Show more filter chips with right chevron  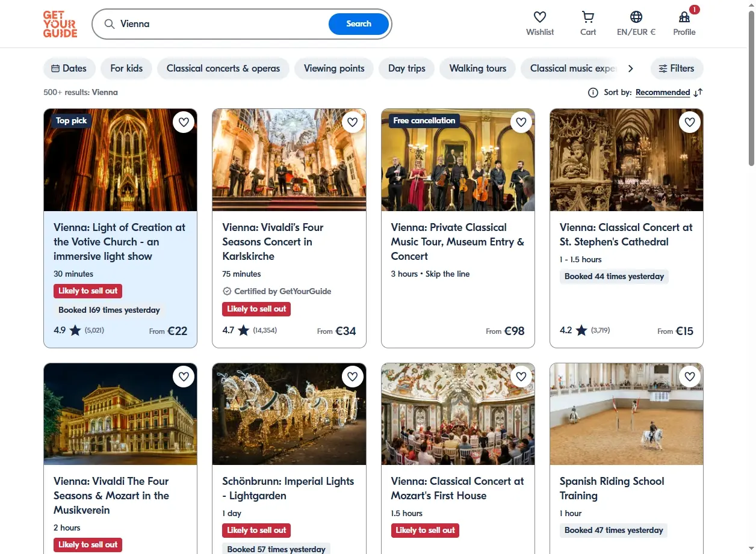click(631, 69)
